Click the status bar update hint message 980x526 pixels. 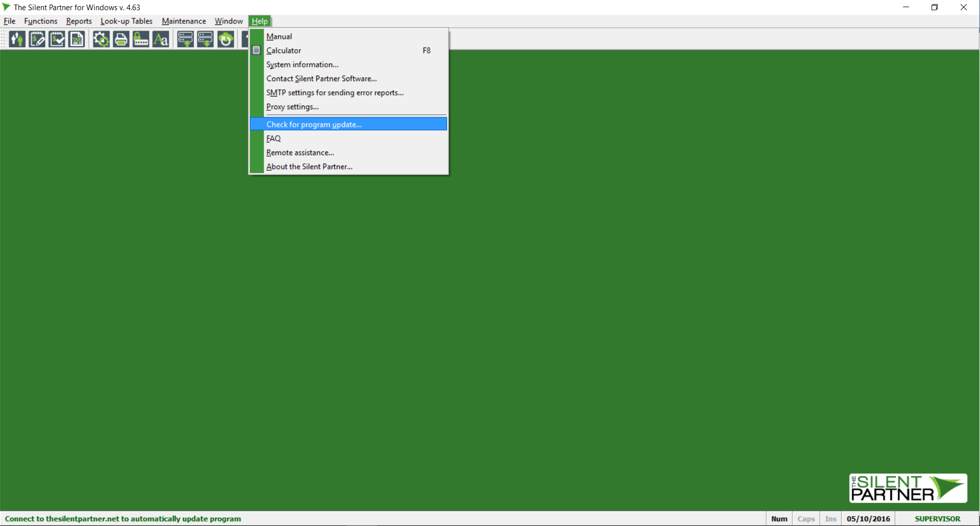pos(123,519)
